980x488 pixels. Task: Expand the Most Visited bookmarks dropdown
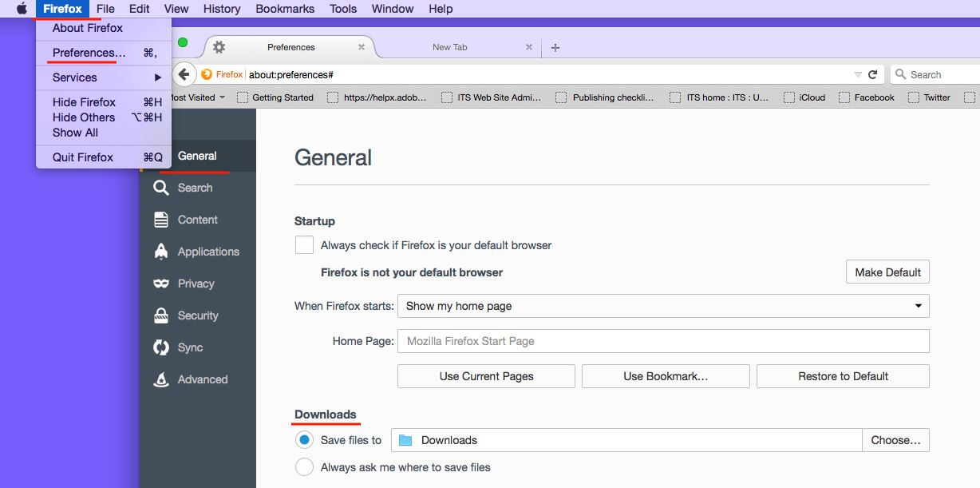pos(222,97)
